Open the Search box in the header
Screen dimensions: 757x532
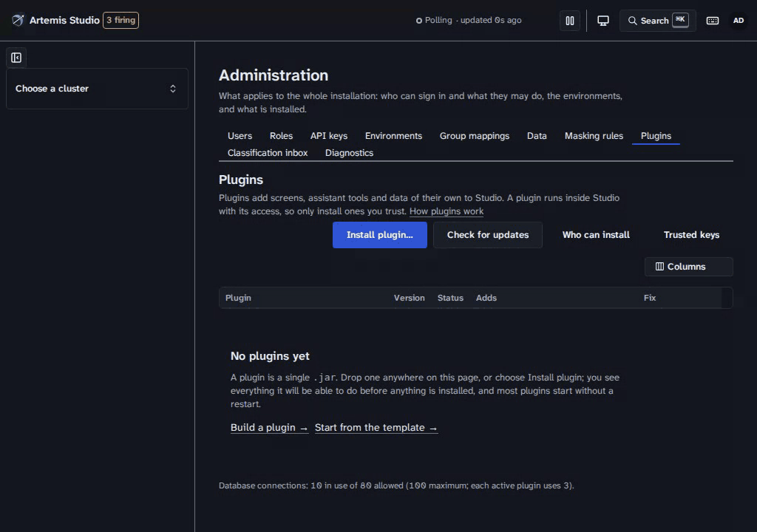point(657,21)
